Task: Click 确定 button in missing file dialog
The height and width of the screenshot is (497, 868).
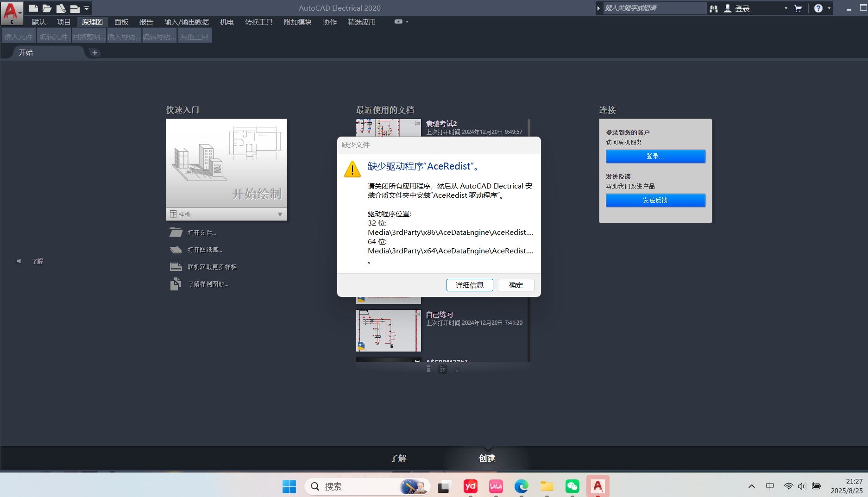Action: click(x=516, y=285)
